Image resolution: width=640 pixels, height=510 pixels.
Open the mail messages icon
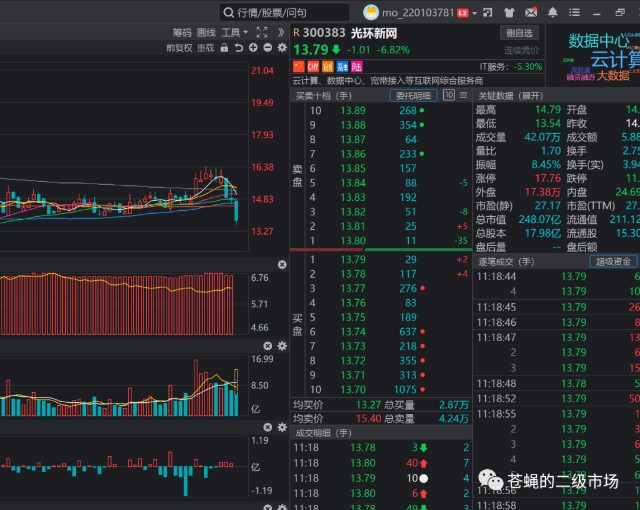[x=531, y=12]
